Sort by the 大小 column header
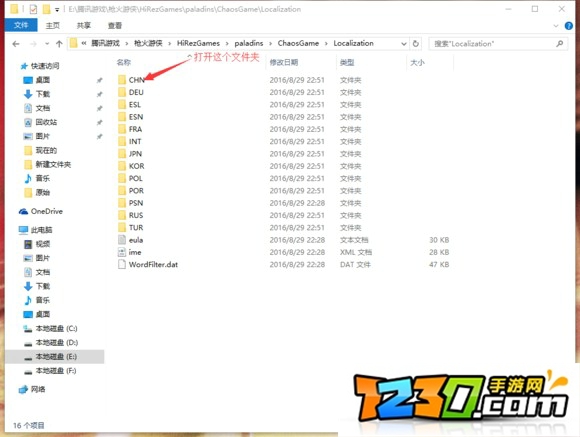The width and height of the screenshot is (580, 437). pos(417,62)
